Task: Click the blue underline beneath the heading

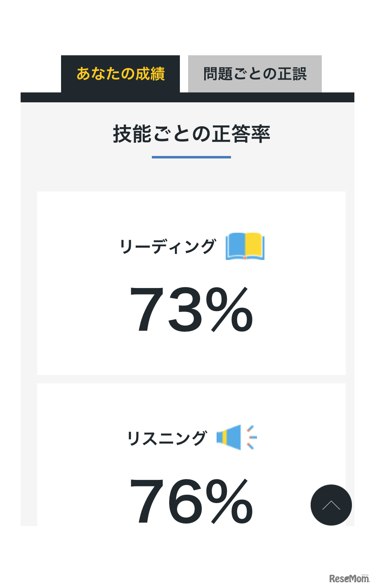Action: [191, 157]
